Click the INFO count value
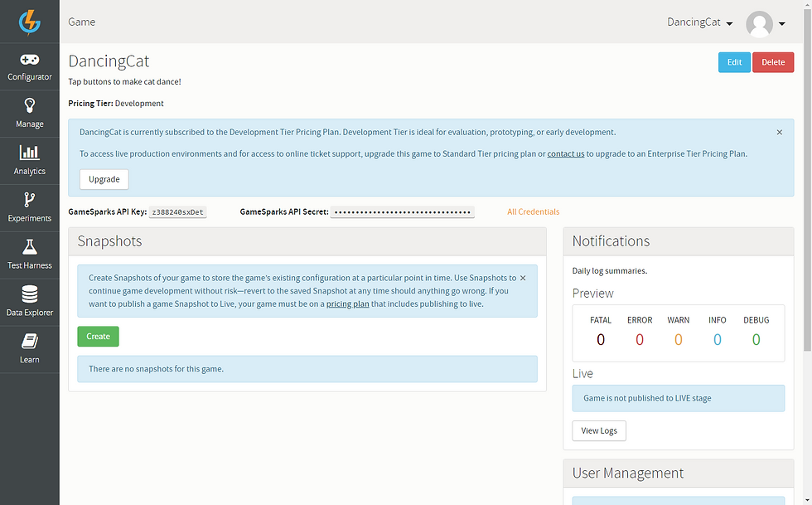Image resolution: width=812 pixels, height=505 pixels. (718, 340)
